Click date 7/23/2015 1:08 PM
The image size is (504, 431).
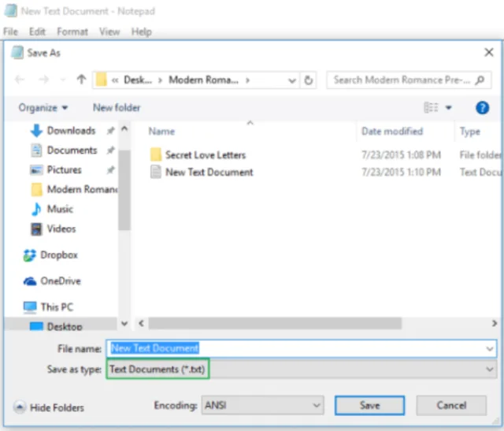click(x=401, y=155)
